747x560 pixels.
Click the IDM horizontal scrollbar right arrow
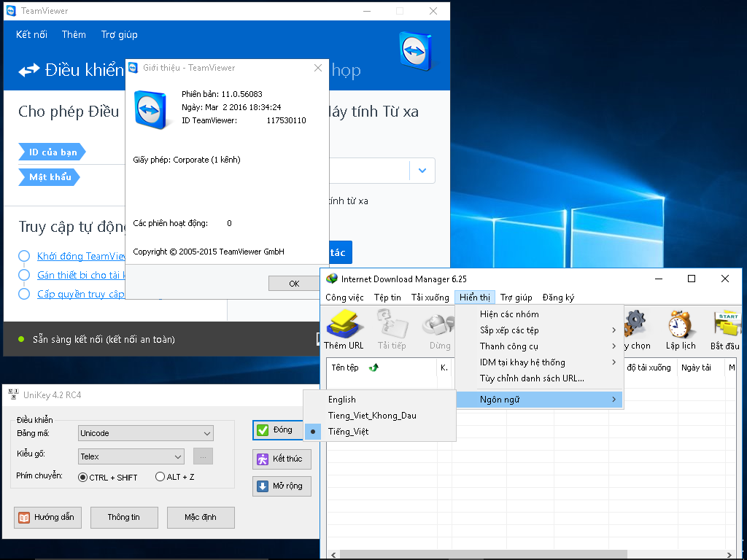pyautogui.click(x=729, y=555)
